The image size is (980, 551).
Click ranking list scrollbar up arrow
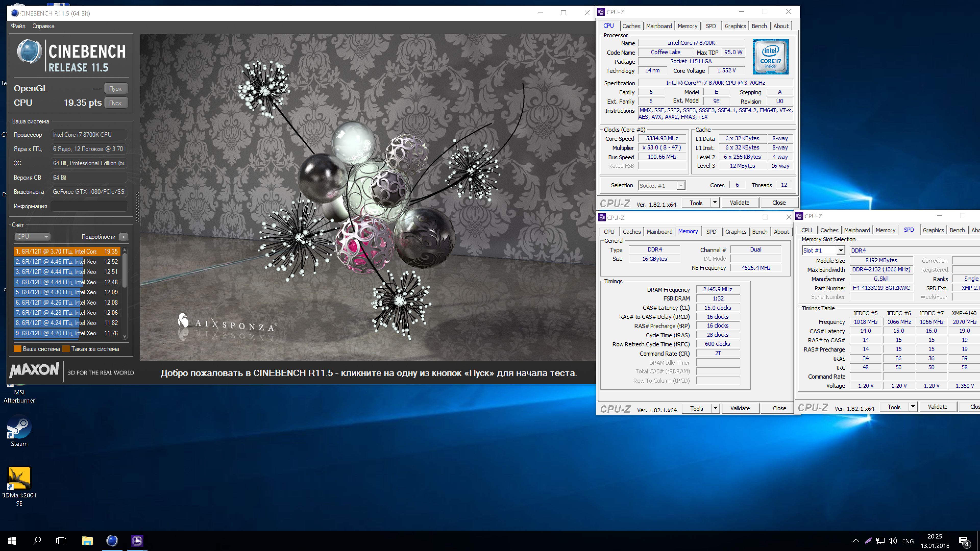(x=125, y=250)
